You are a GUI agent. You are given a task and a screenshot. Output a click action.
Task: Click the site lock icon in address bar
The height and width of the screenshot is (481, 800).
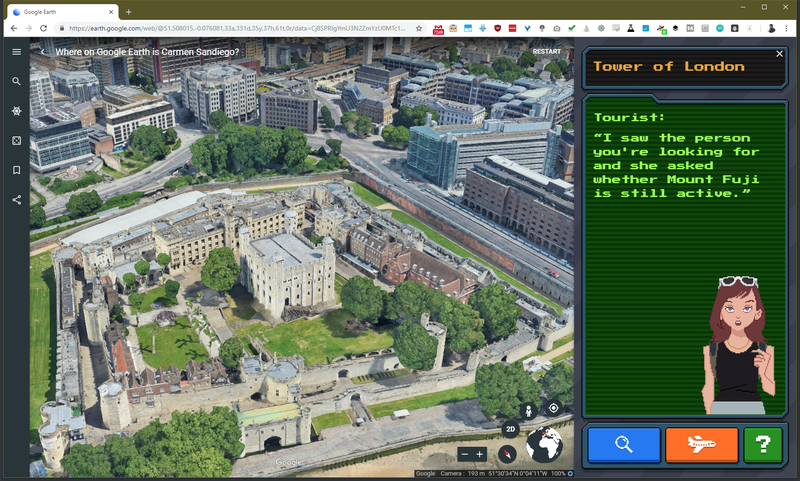[62, 29]
